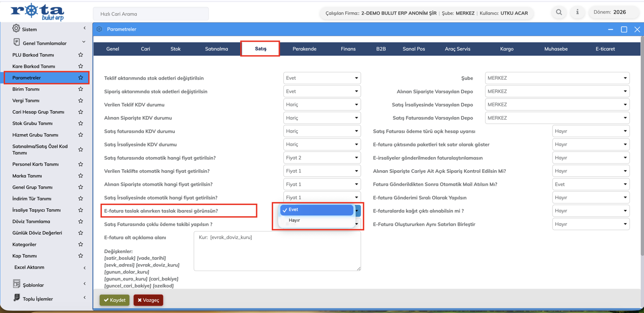The image size is (644, 313).
Task: Open Şube dropdown showing MERKEZ
Action: coord(557,78)
